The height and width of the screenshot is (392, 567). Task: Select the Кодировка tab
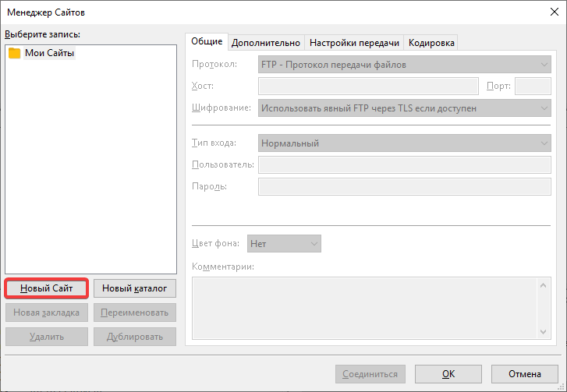(431, 43)
